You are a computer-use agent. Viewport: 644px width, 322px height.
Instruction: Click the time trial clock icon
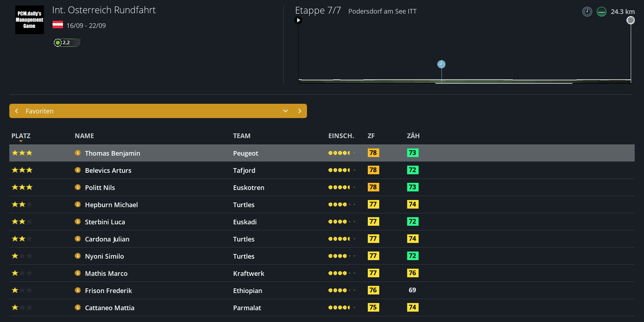point(587,12)
